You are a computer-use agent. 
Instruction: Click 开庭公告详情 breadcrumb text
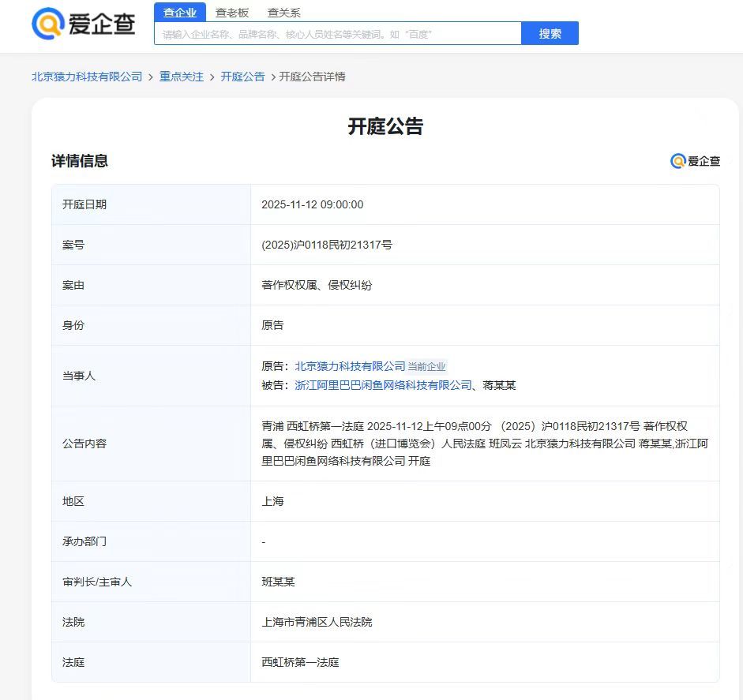312,77
